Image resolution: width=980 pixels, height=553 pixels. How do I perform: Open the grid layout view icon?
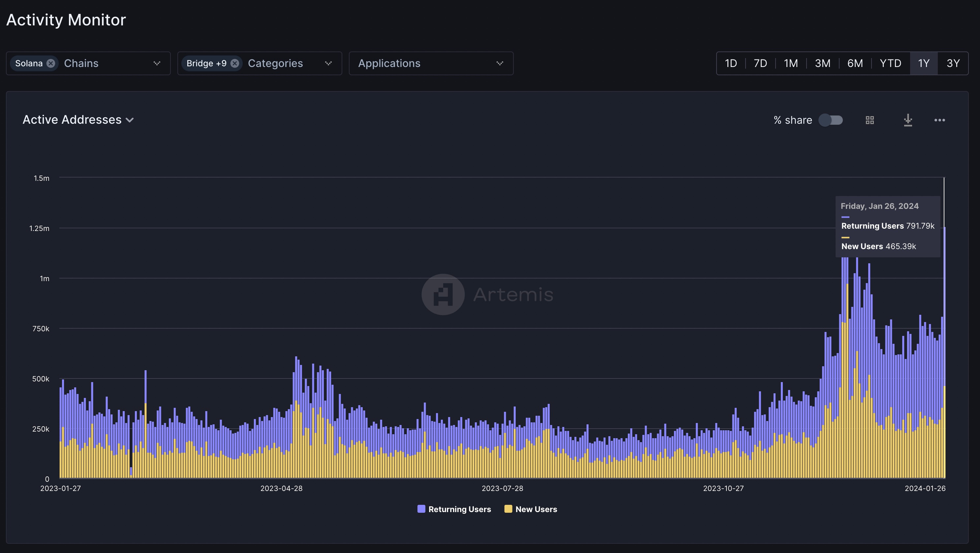coord(870,120)
